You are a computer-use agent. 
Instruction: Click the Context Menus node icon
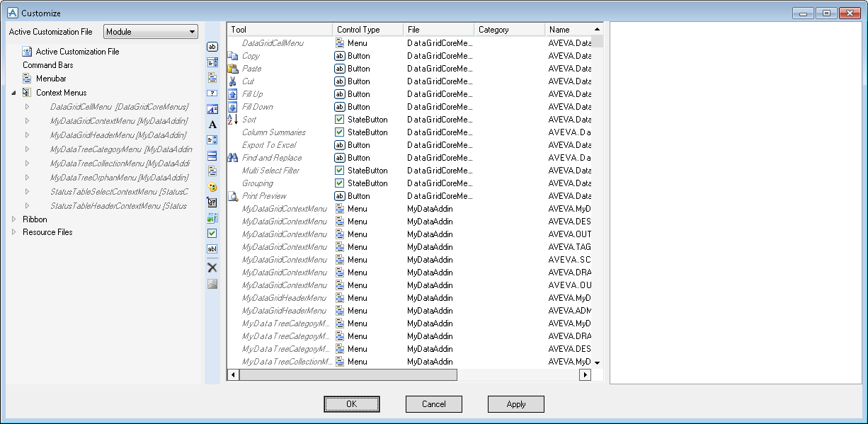(27, 93)
